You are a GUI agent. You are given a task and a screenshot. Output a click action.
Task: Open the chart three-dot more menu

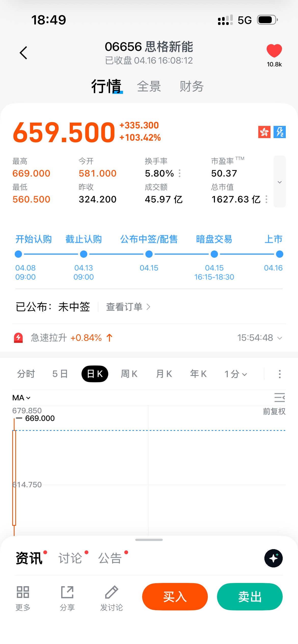(280, 374)
